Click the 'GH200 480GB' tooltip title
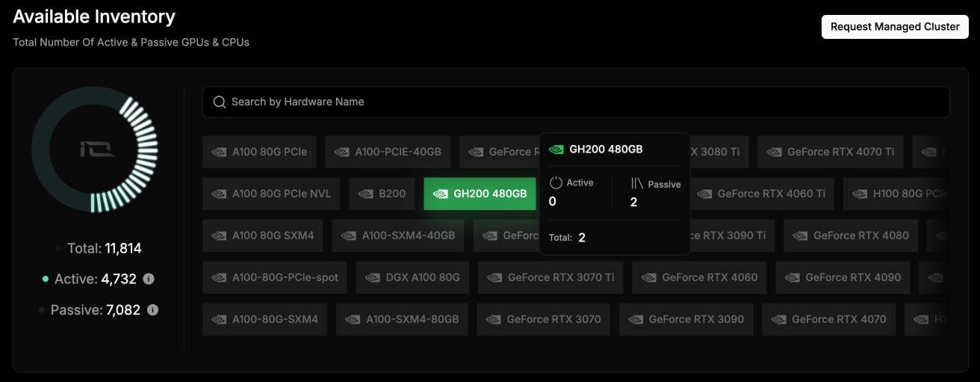The height and width of the screenshot is (382, 980). 606,149
